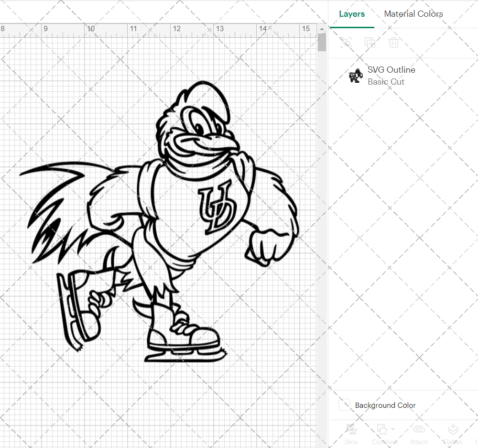Expand the Combine dropdown arrow
This screenshot has height=448, width=478.
pos(393,429)
